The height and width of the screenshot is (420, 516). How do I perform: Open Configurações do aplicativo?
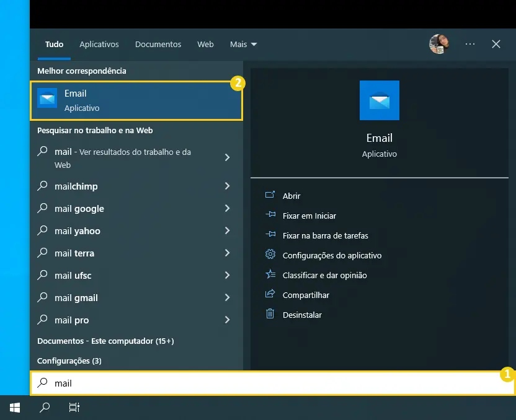coord(332,256)
